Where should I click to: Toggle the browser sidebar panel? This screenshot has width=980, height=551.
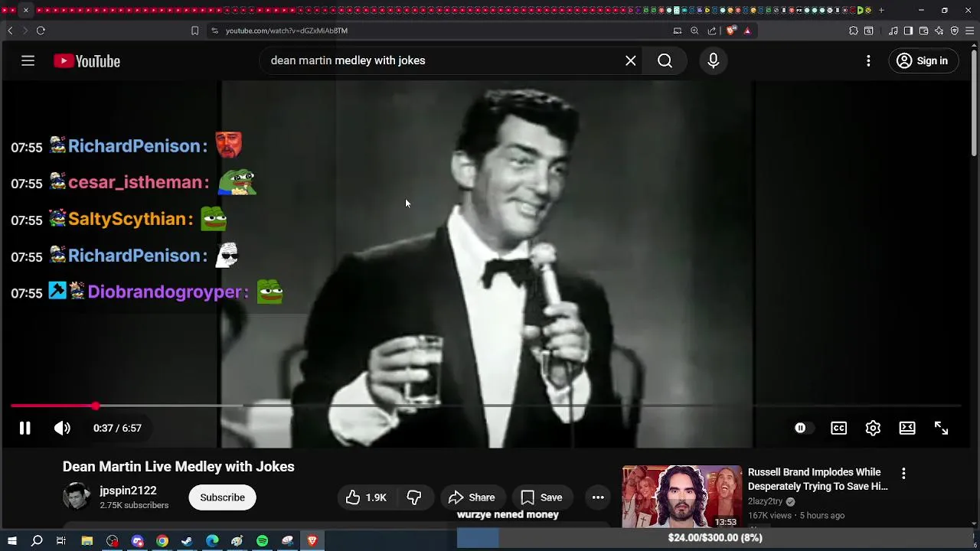908,31
